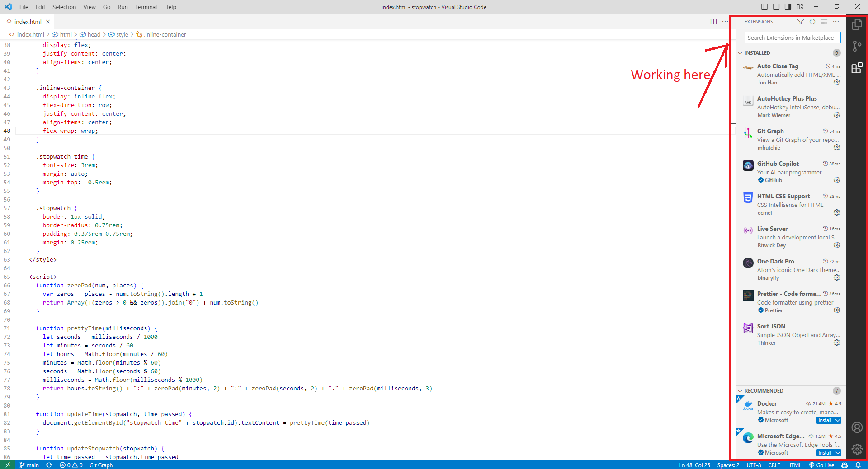The width and height of the screenshot is (868, 469).
Task: Open the Manage gear in the activity bar
Action: point(857,449)
